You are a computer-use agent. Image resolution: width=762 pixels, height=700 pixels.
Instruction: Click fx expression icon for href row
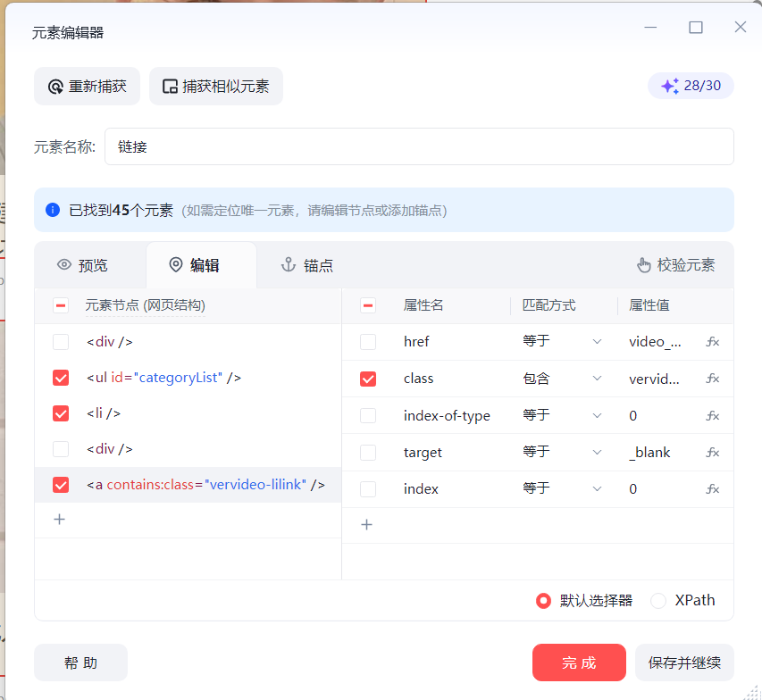[x=713, y=342]
